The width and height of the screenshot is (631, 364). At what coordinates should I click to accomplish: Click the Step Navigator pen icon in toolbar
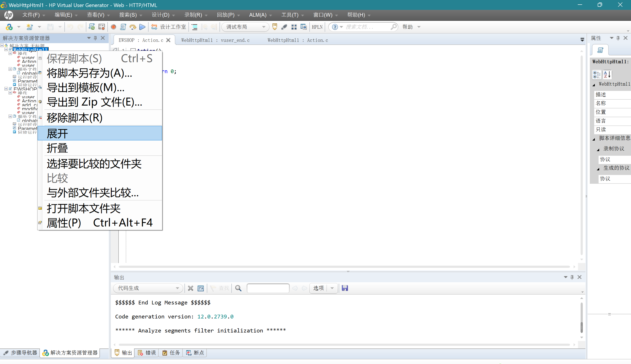click(284, 27)
